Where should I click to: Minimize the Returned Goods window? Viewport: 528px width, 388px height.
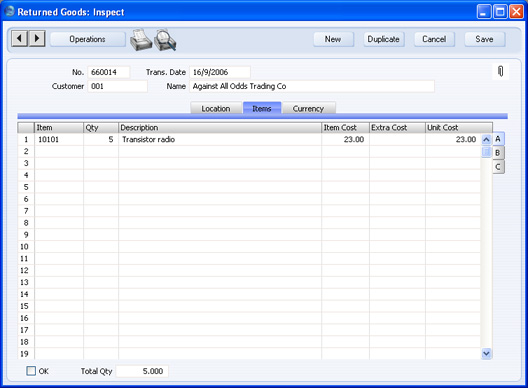484,12
